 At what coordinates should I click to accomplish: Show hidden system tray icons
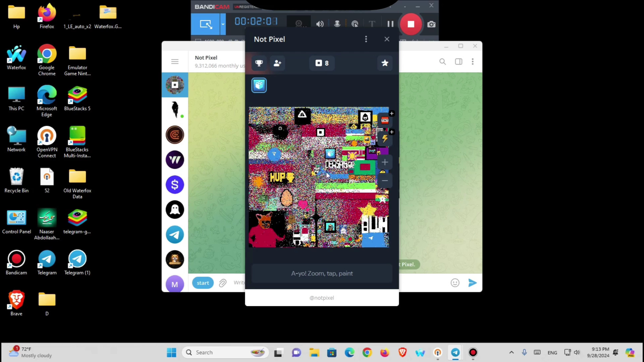(511, 352)
